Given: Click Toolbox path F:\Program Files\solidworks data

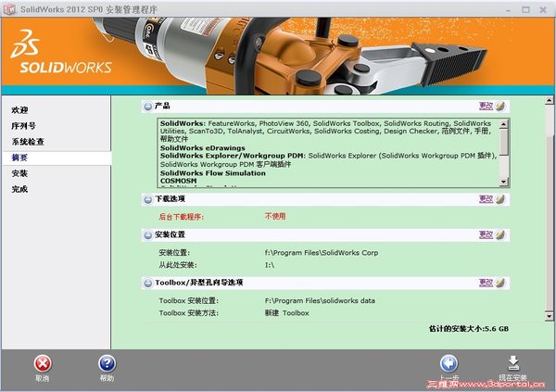Looking at the screenshot, I should pos(320,301).
